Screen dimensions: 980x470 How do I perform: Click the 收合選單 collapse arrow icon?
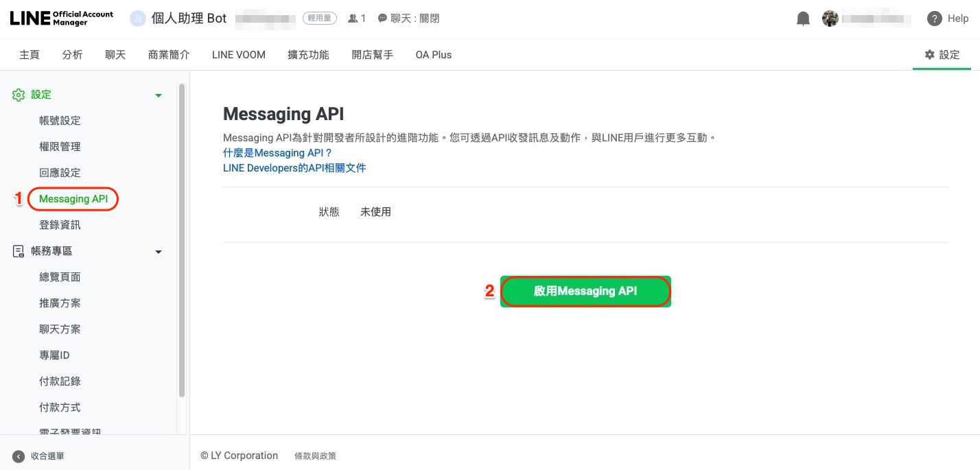(19, 456)
